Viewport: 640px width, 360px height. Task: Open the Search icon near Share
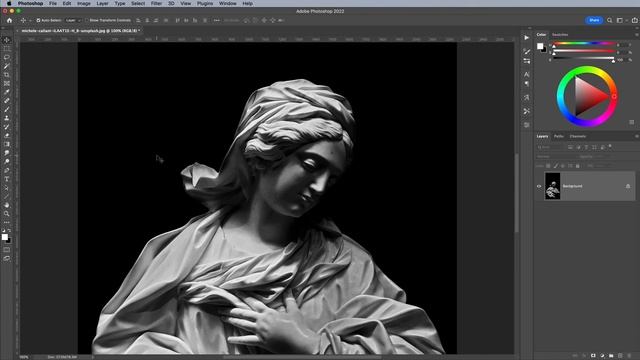click(x=609, y=20)
